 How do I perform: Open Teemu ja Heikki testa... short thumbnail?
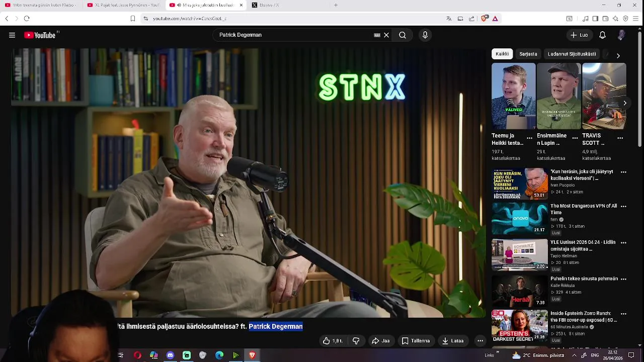pyautogui.click(x=514, y=96)
